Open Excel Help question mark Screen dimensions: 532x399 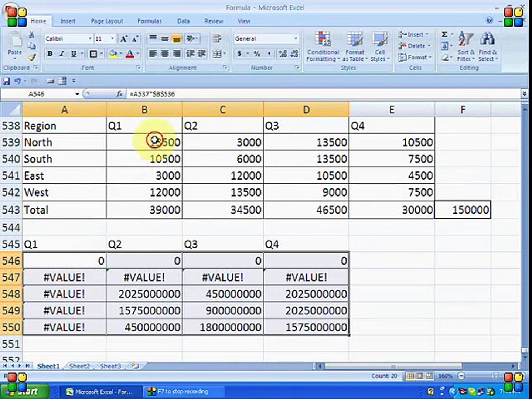(489, 21)
